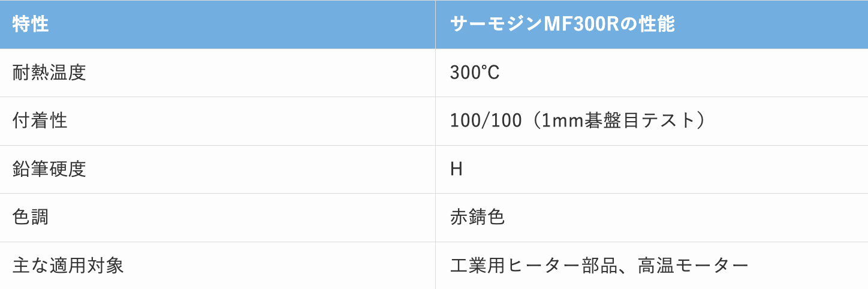Click the 硬度 word in third row
Screen dimensions: 868x289
[68, 169]
